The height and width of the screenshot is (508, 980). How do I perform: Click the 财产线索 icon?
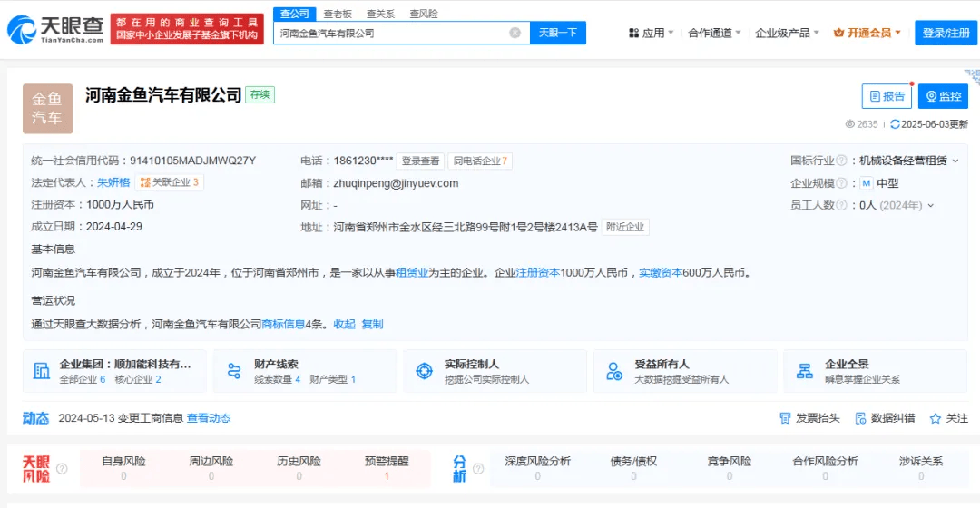point(234,371)
